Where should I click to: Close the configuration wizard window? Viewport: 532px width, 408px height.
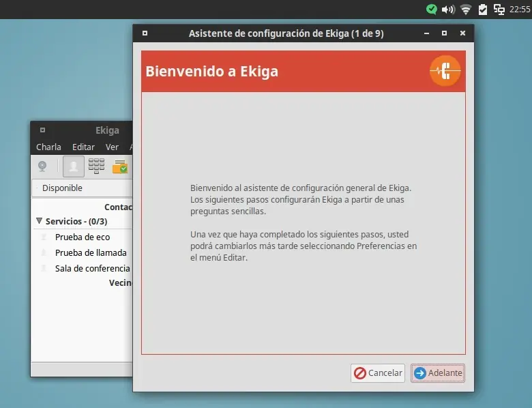pos(462,33)
